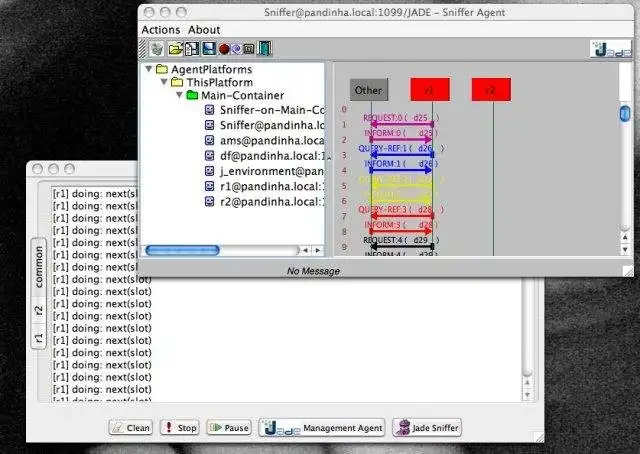Click the REQUEST:0 message arrow
This screenshot has height=454, width=640.
coord(402,123)
